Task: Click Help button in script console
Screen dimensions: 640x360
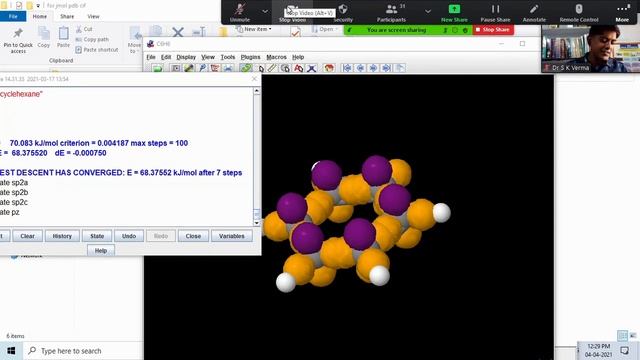Action: (101, 251)
